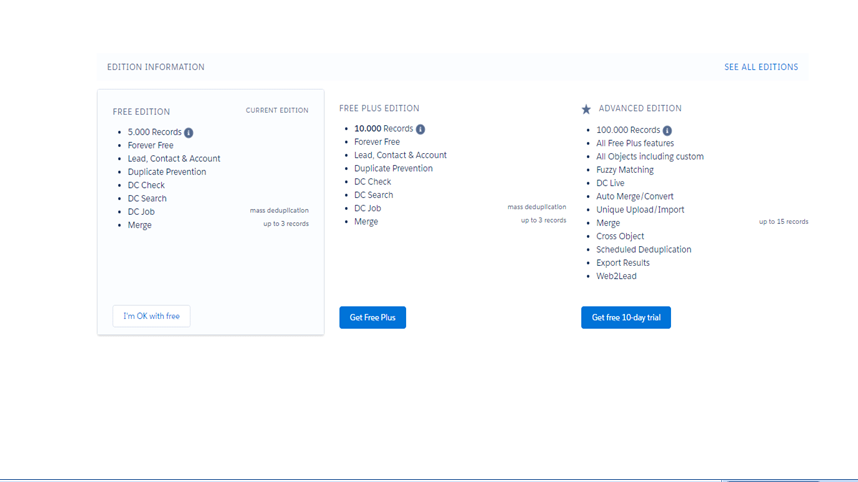Click the "Web2Lead" feature
Image resolution: width=858 pixels, height=482 pixels.
tap(616, 276)
